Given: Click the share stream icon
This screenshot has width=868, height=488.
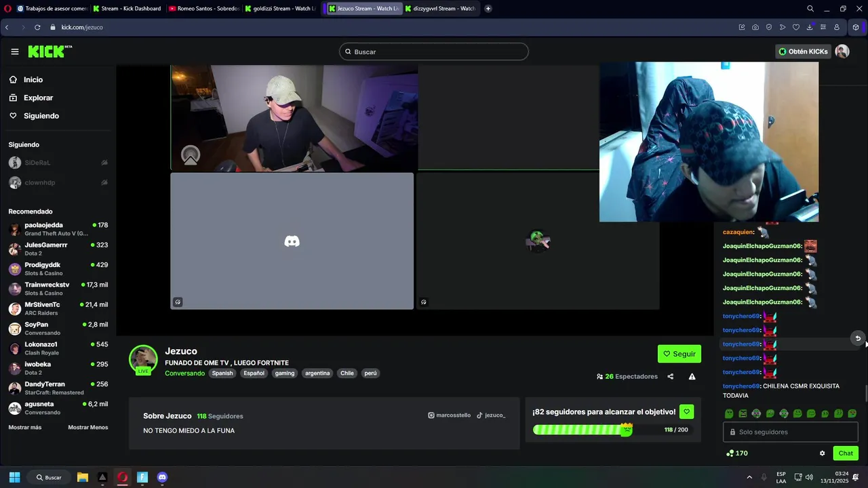Looking at the screenshot, I should point(671,376).
